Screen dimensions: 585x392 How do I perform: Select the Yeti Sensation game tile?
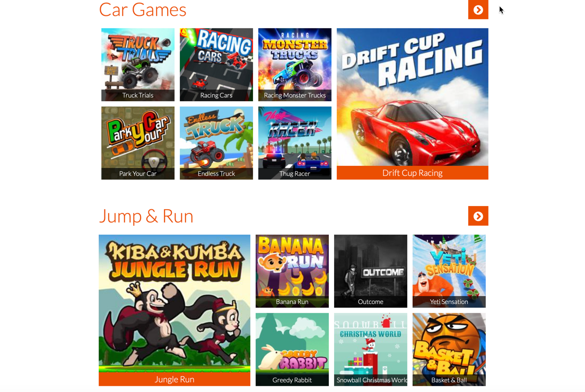coord(449,271)
